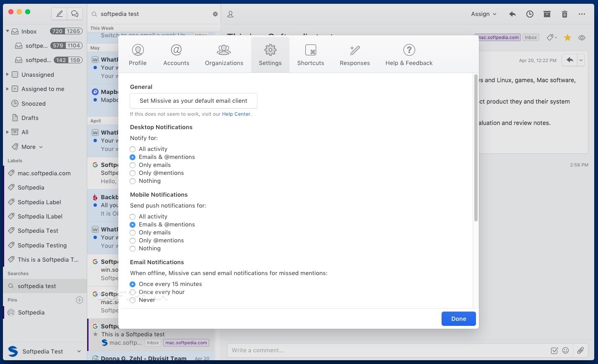Delete conversation with trash icon
Screen dimensions: 598x364
[564, 14]
